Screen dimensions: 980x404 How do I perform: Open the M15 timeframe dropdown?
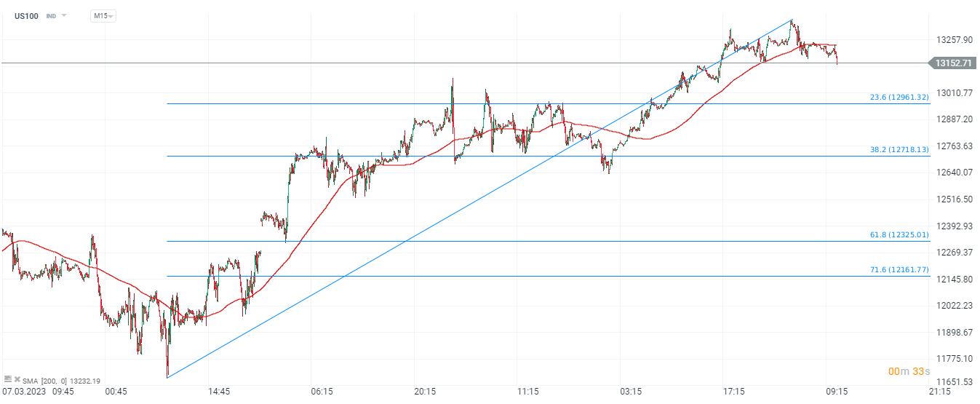tap(103, 15)
